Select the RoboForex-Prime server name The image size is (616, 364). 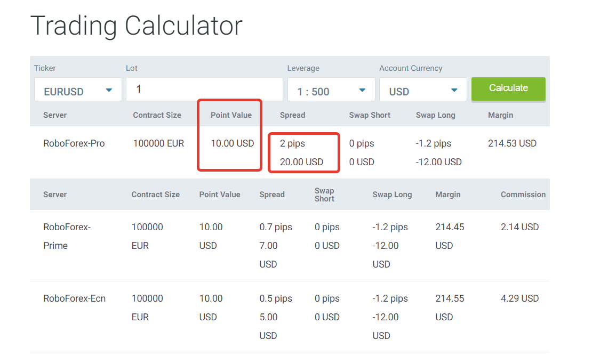tap(67, 237)
